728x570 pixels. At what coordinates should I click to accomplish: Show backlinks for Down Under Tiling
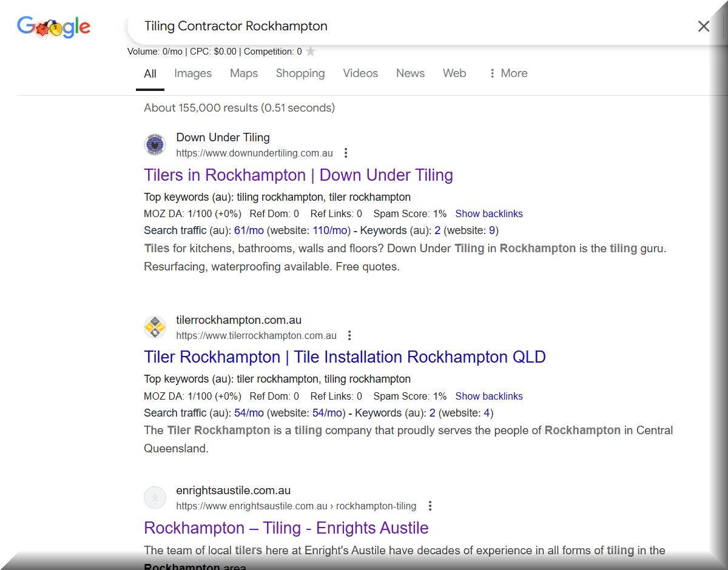pyautogui.click(x=488, y=213)
